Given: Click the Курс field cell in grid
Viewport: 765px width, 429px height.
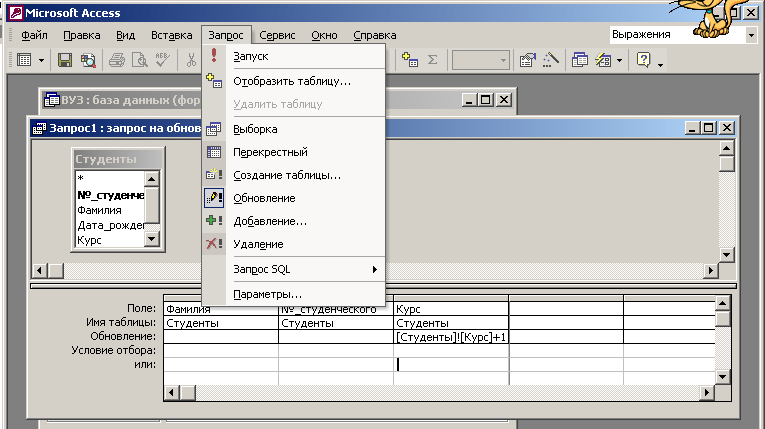Looking at the screenshot, I should [451, 309].
